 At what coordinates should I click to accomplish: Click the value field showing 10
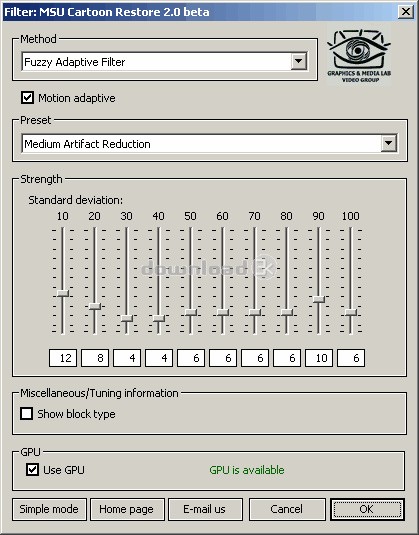click(319, 358)
